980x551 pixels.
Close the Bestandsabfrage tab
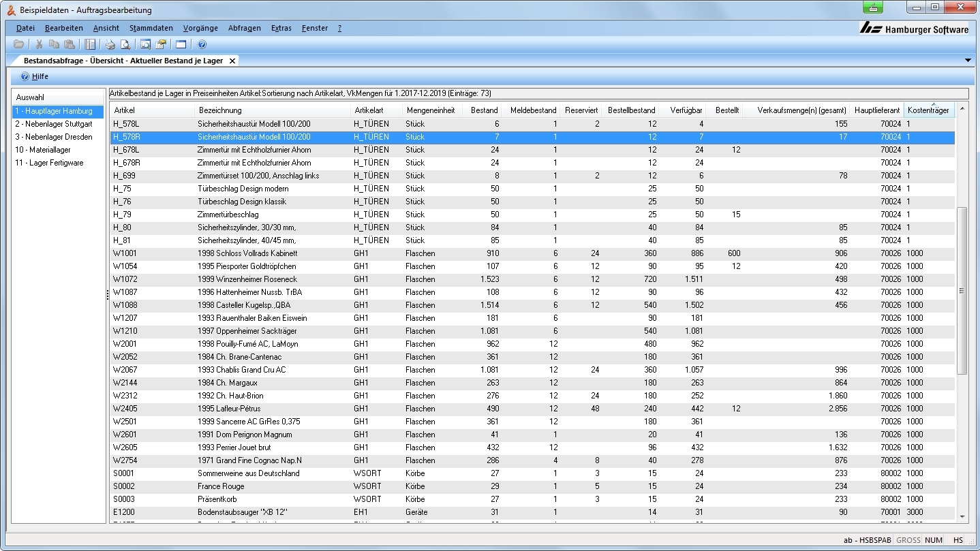coord(232,61)
